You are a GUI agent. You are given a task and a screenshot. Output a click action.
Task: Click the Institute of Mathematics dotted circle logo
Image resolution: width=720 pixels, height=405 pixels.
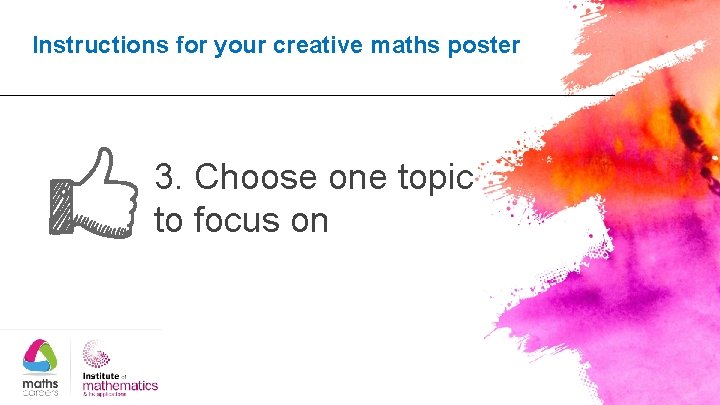(96, 354)
